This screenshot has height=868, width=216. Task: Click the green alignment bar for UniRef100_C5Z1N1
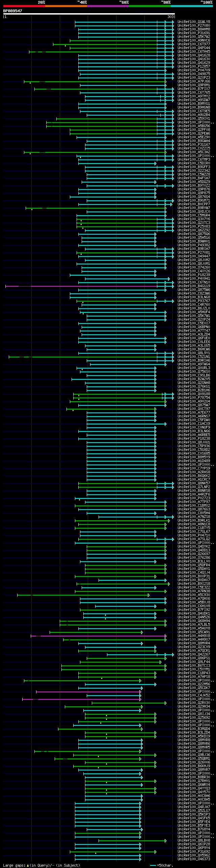[x=83, y=357]
